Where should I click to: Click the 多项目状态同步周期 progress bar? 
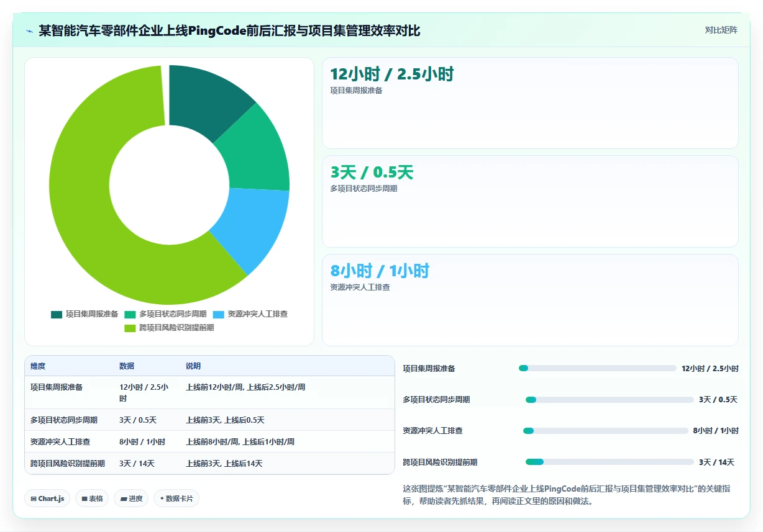tap(610, 400)
